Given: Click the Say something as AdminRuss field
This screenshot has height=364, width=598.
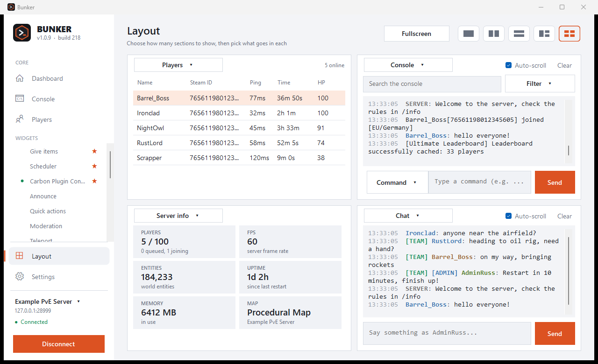Looking at the screenshot, I should pos(447,333).
